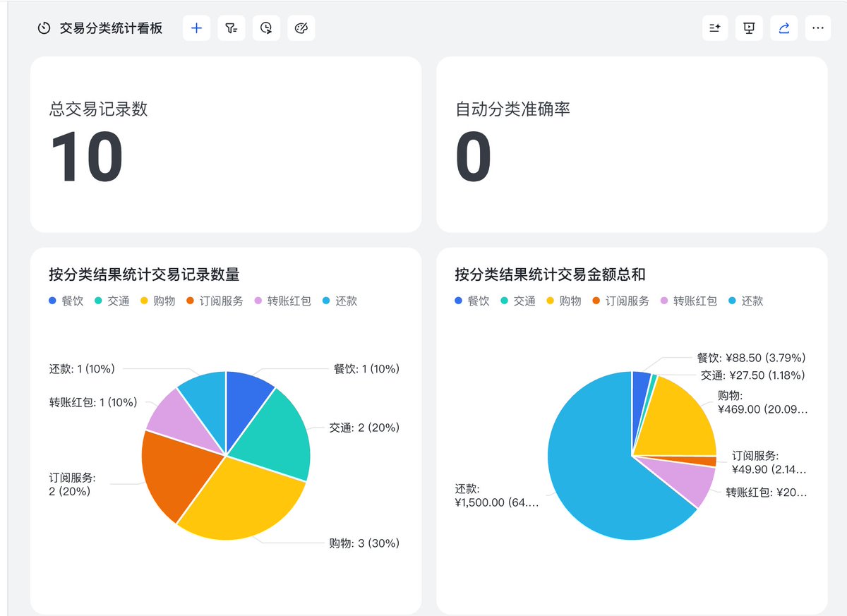Click the 总交易记录数 card showing 10

click(226, 145)
